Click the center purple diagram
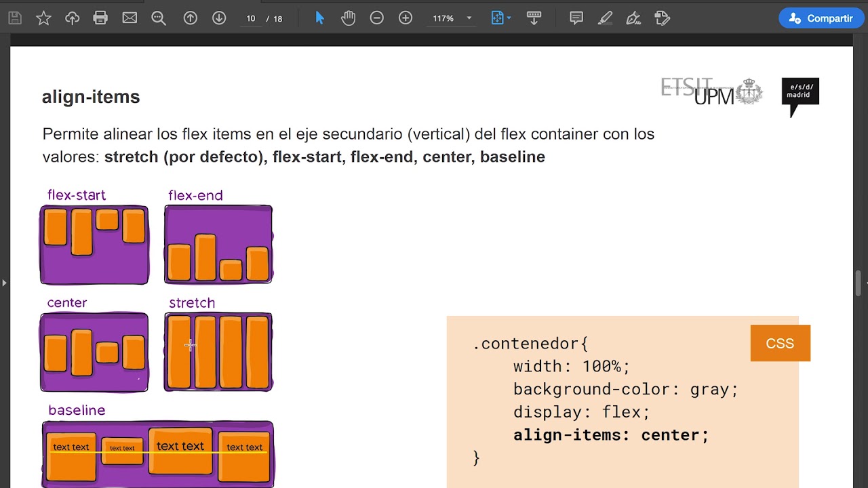 pos(94,352)
